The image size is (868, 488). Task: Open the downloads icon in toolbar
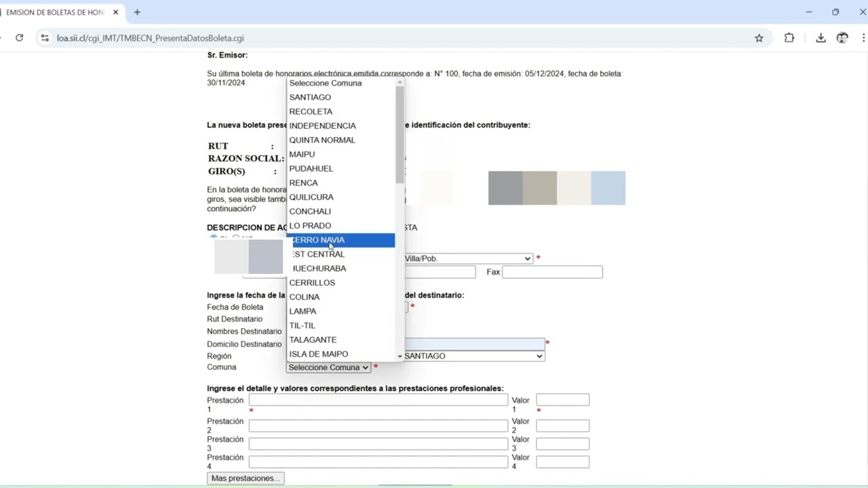pyautogui.click(x=821, y=38)
